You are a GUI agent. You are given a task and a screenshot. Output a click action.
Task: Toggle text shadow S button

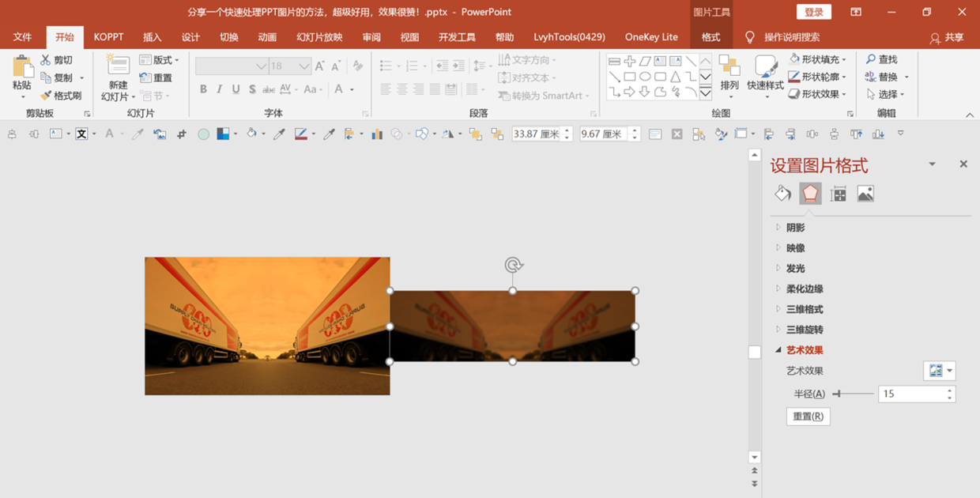(x=252, y=89)
